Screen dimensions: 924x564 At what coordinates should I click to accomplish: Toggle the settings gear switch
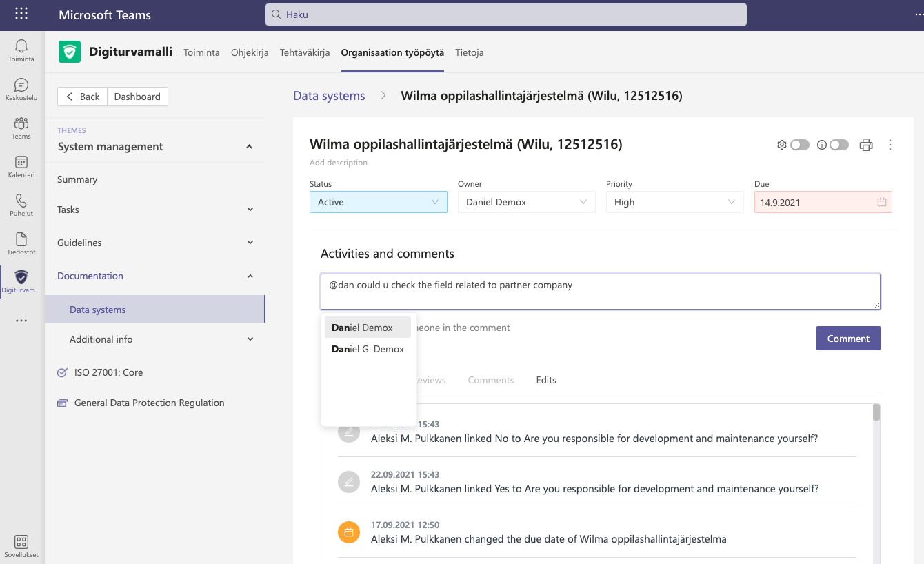pos(799,145)
